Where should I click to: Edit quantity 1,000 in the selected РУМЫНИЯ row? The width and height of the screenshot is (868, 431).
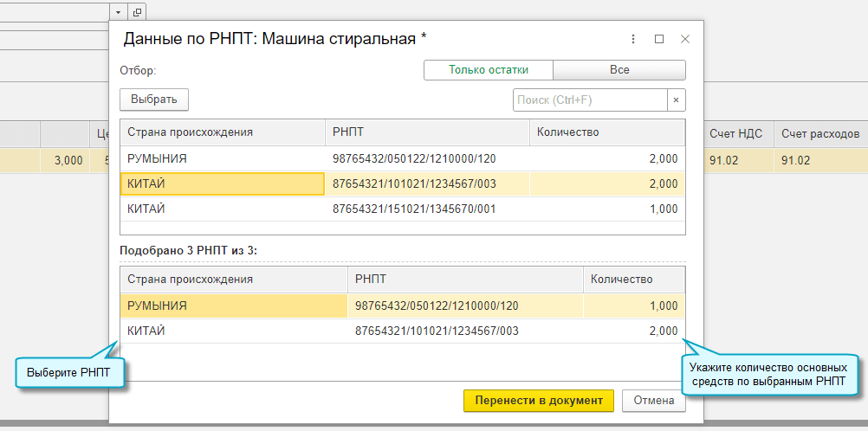[x=634, y=306]
